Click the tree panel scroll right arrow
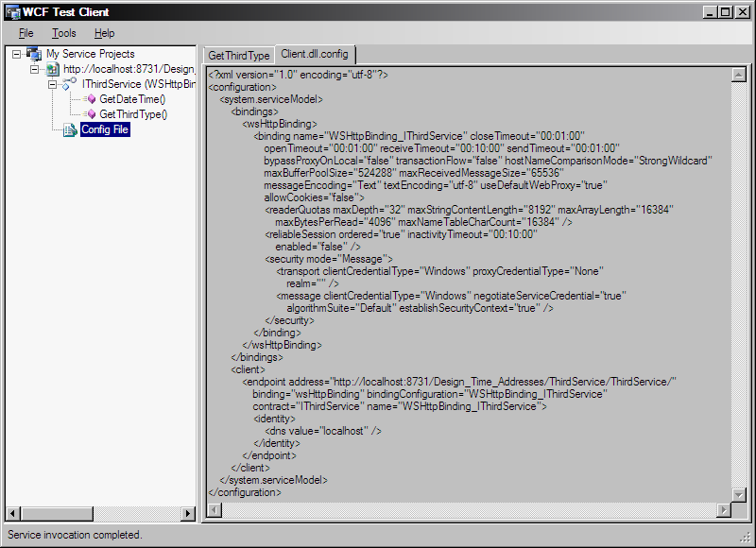 pos(187,514)
